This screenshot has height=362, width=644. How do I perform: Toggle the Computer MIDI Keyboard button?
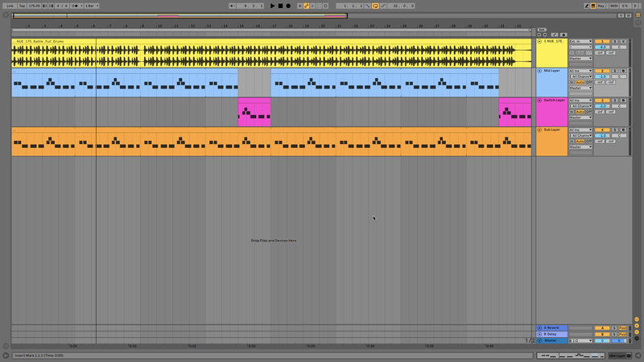[593, 6]
